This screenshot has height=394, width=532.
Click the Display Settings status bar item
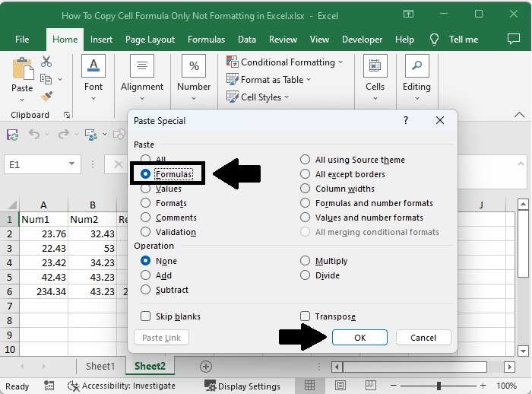coord(242,386)
